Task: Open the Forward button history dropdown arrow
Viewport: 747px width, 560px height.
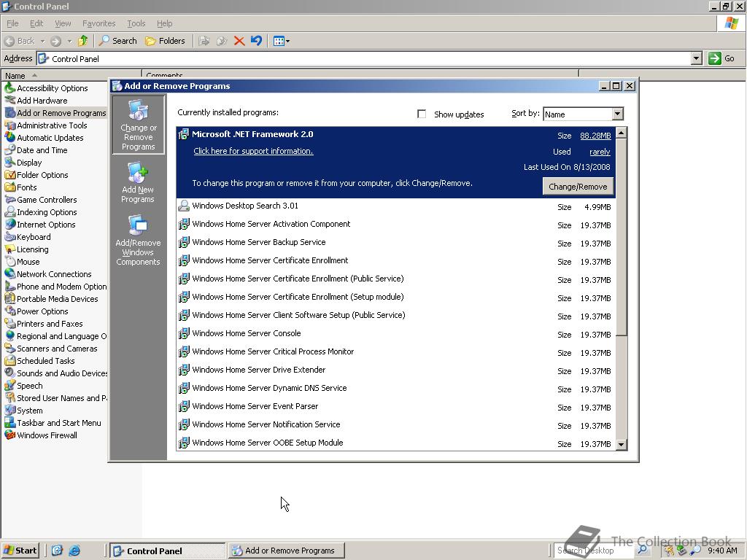Action: click(x=69, y=41)
